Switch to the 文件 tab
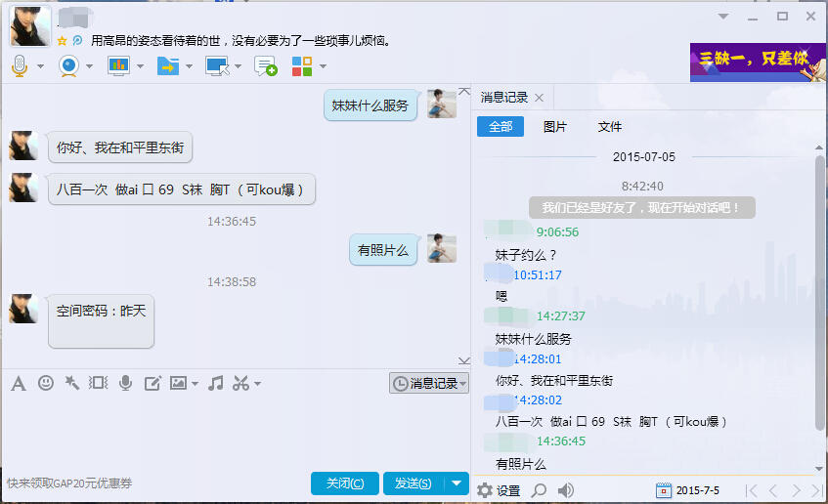Viewport: 828px width, 504px height. (610, 127)
